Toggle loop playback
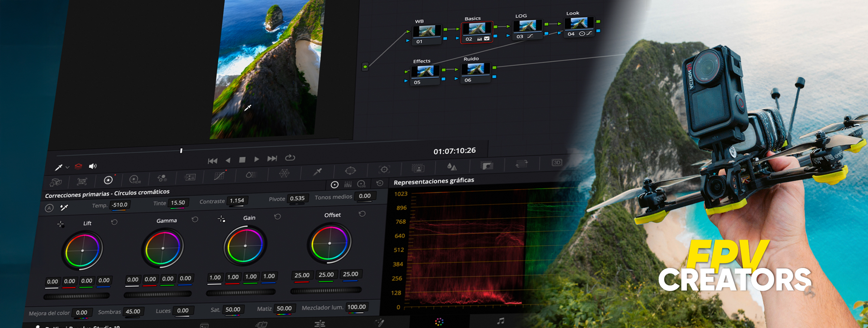 coord(290,158)
